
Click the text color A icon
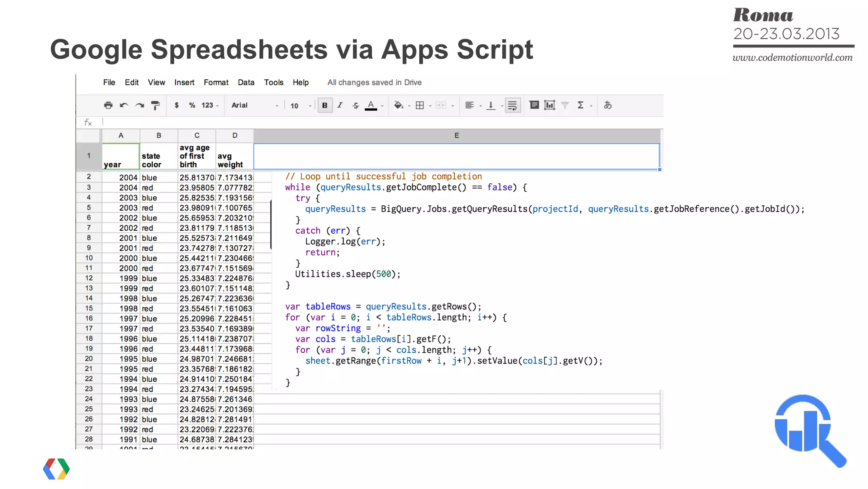[371, 105]
